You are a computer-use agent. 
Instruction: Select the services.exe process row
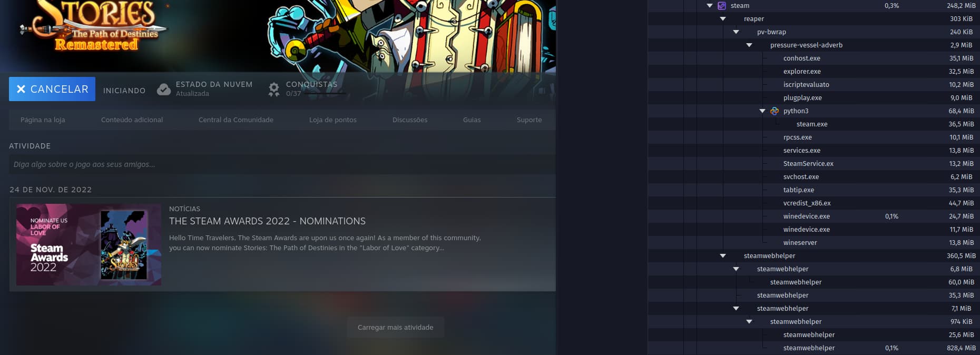814,151
